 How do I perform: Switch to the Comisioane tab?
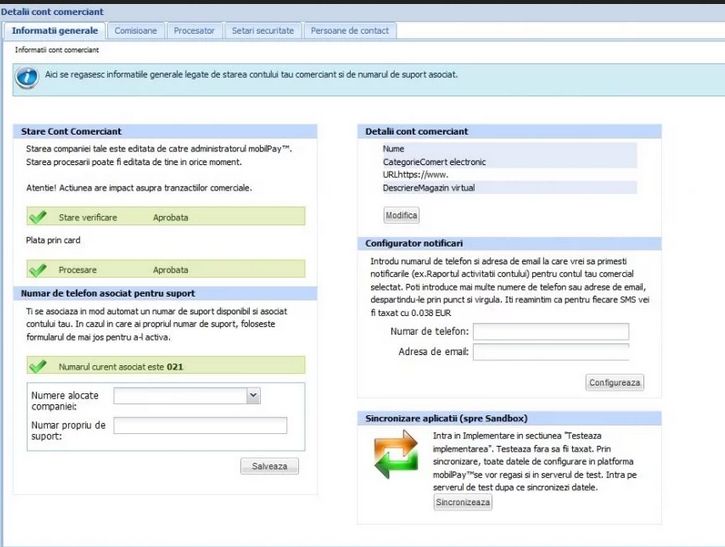coord(135,31)
